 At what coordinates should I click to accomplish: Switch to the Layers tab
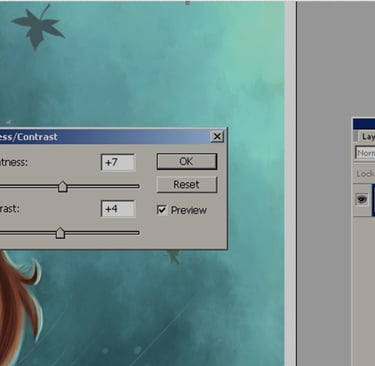pyautogui.click(x=367, y=137)
